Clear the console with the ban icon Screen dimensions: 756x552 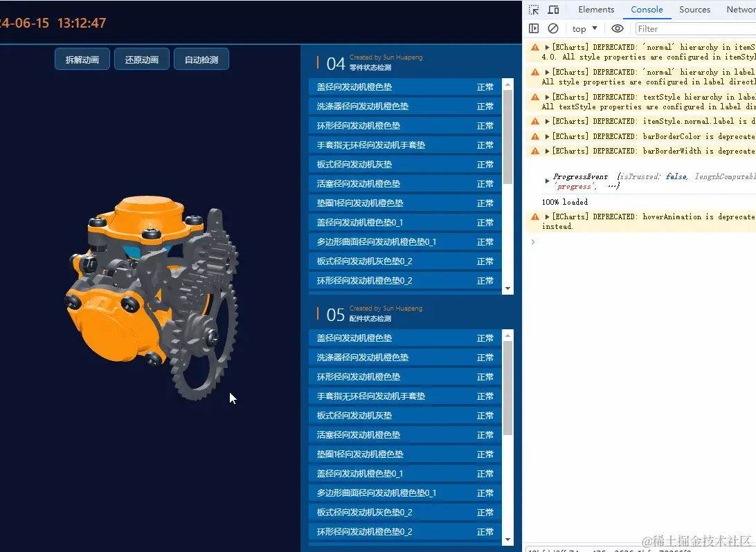point(553,28)
